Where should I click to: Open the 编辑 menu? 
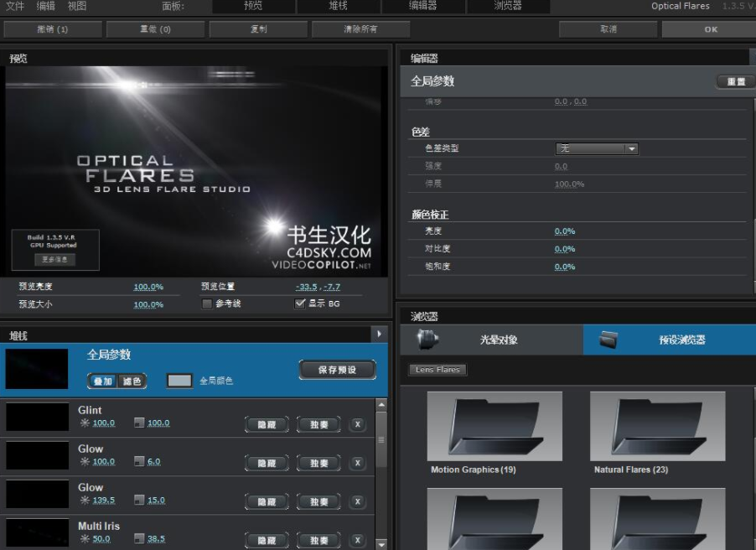pyautogui.click(x=46, y=6)
